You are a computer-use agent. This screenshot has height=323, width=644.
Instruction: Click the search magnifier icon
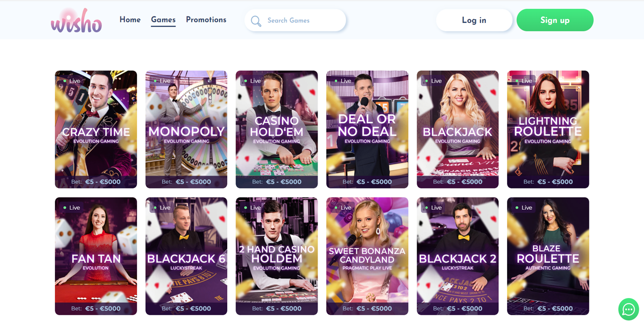click(x=256, y=21)
